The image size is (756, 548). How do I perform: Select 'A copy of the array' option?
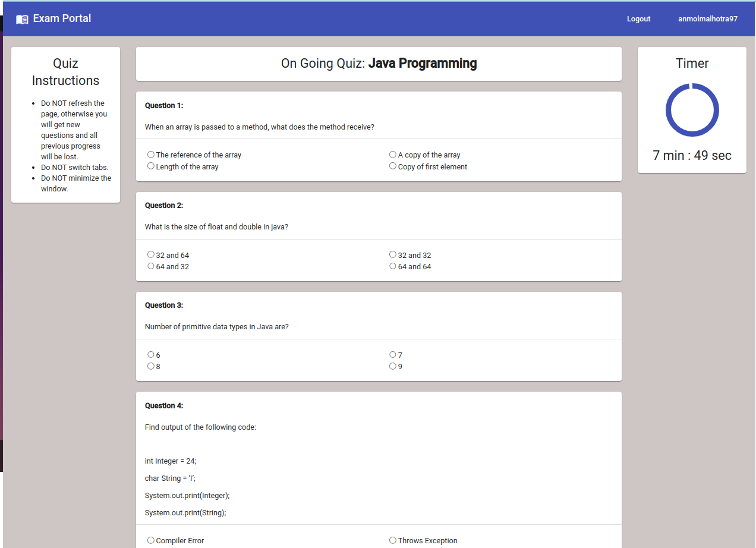click(392, 154)
